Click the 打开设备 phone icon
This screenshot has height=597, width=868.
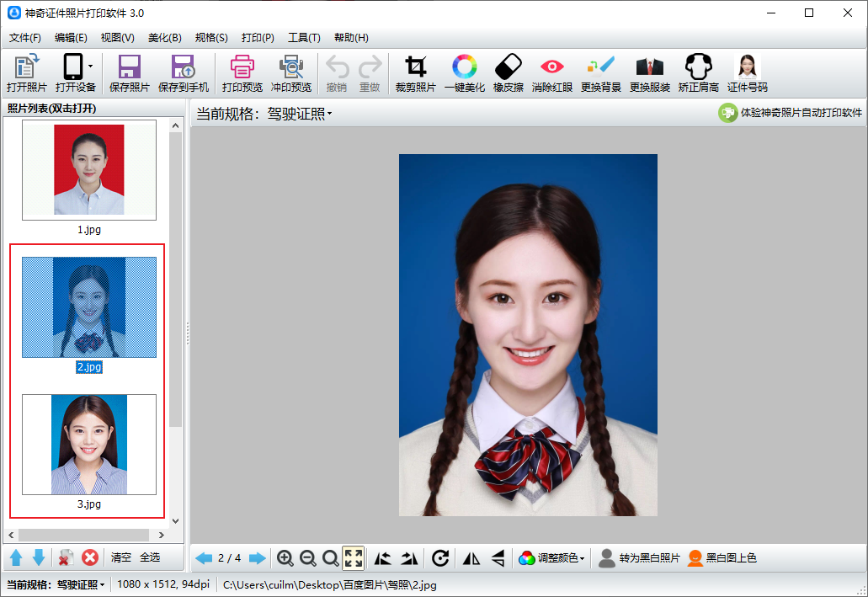(73, 67)
